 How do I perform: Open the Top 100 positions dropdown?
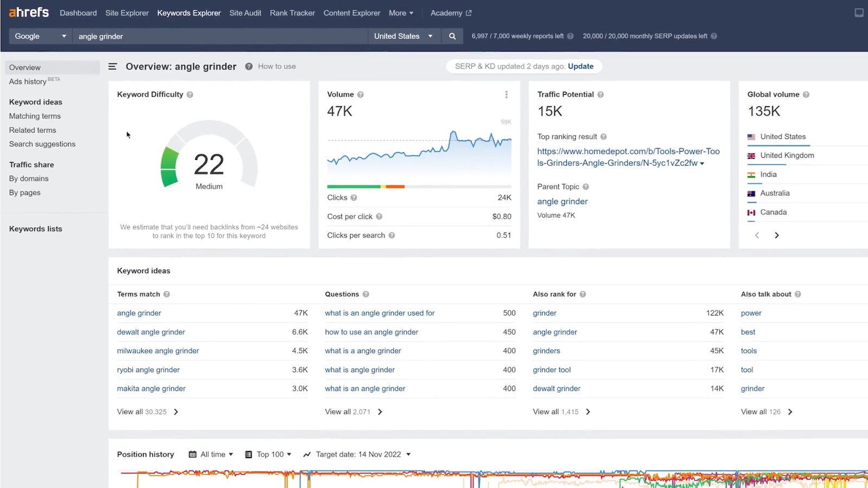[x=269, y=454]
